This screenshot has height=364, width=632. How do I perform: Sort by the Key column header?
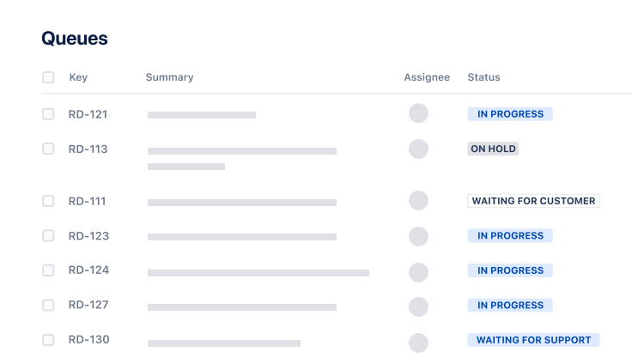[x=78, y=77]
